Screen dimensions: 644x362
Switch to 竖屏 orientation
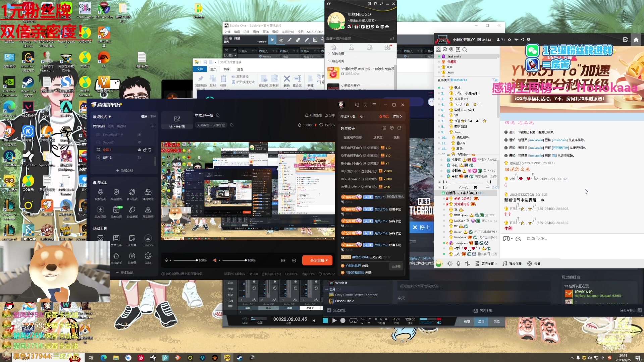[x=153, y=117]
